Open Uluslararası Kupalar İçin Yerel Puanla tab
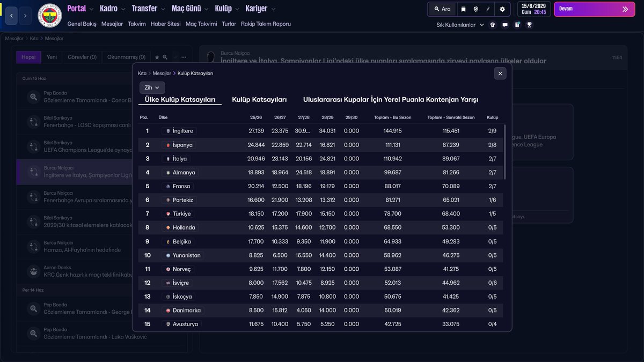Image resolution: width=644 pixels, height=362 pixels. point(391,100)
